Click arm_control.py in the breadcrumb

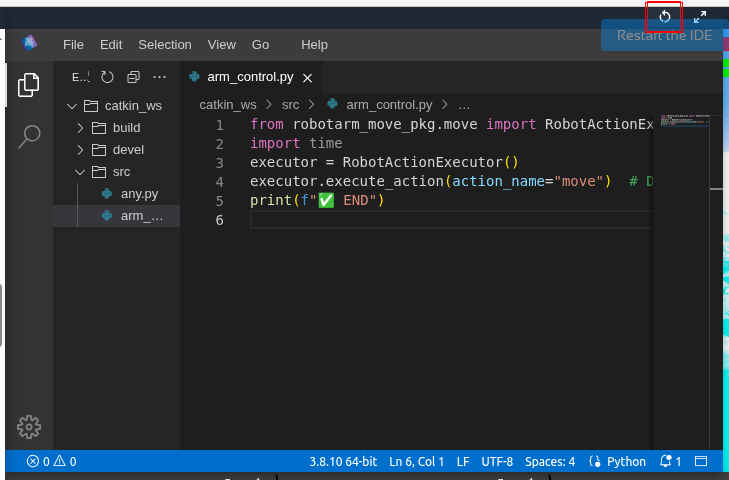coord(389,105)
